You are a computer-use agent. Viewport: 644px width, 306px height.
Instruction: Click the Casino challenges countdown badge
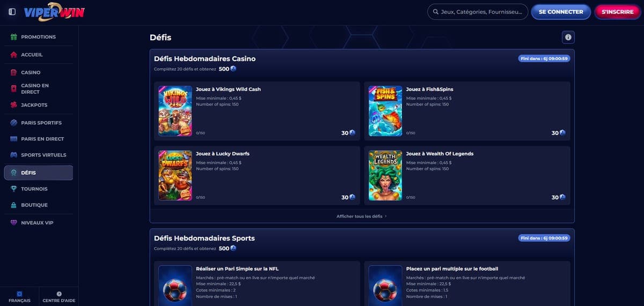pos(544,58)
